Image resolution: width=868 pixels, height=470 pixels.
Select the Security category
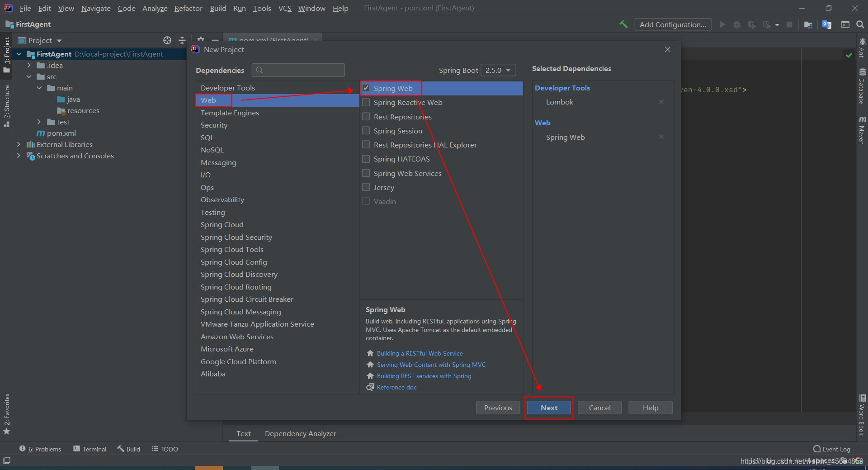pyautogui.click(x=278, y=125)
